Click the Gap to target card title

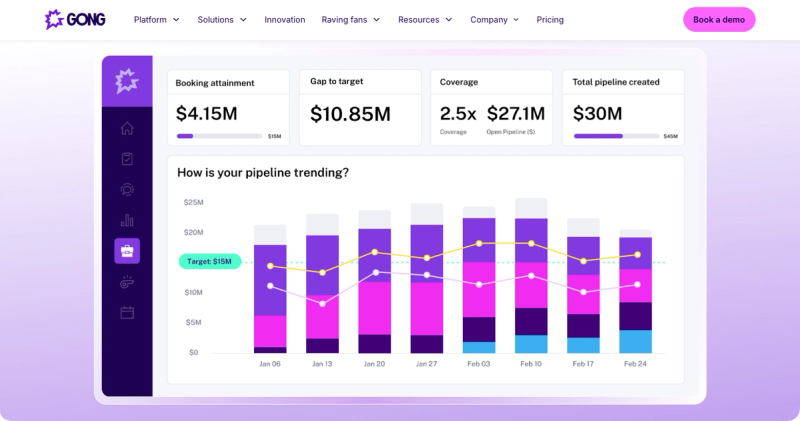337,81
